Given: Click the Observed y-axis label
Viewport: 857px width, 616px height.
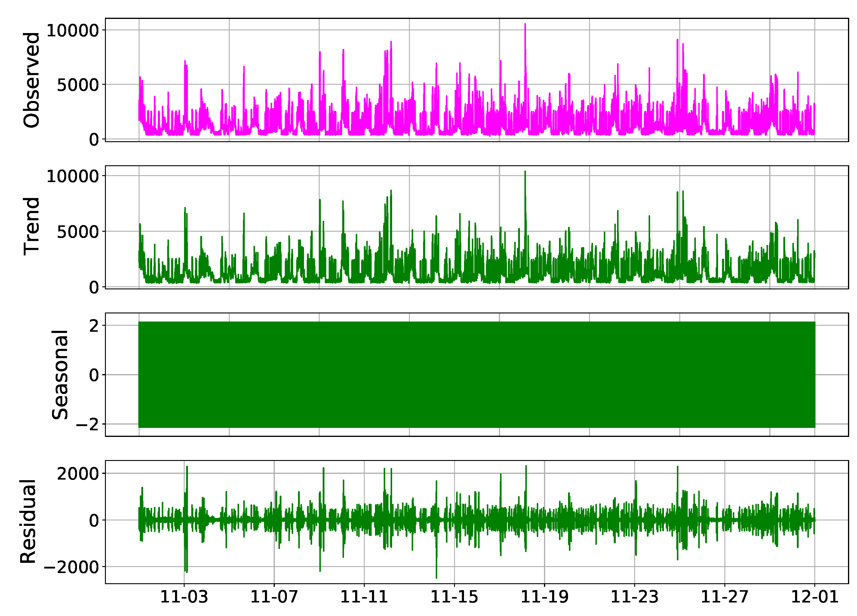Looking at the screenshot, I should pyautogui.click(x=31, y=80).
